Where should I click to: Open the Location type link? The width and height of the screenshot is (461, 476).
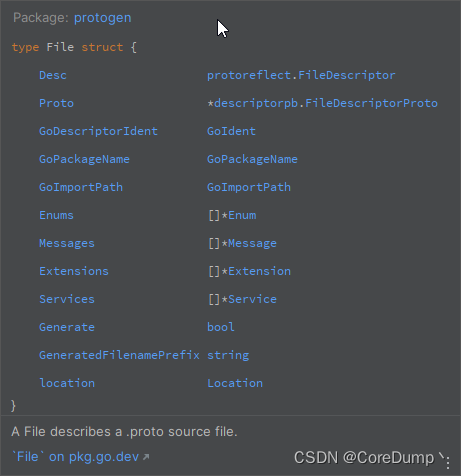coord(235,383)
